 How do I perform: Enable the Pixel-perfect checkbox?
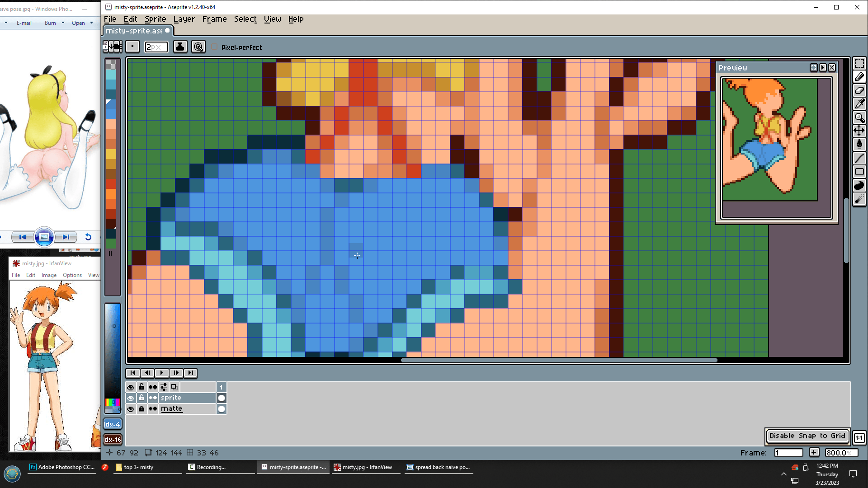[x=215, y=47]
